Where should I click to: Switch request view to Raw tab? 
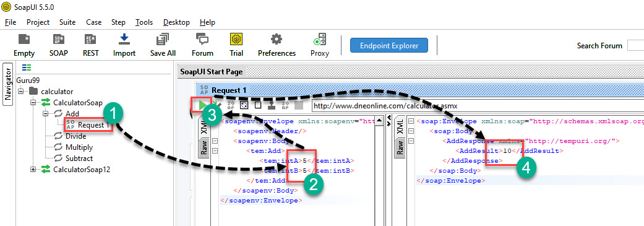click(x=204, y=147)
